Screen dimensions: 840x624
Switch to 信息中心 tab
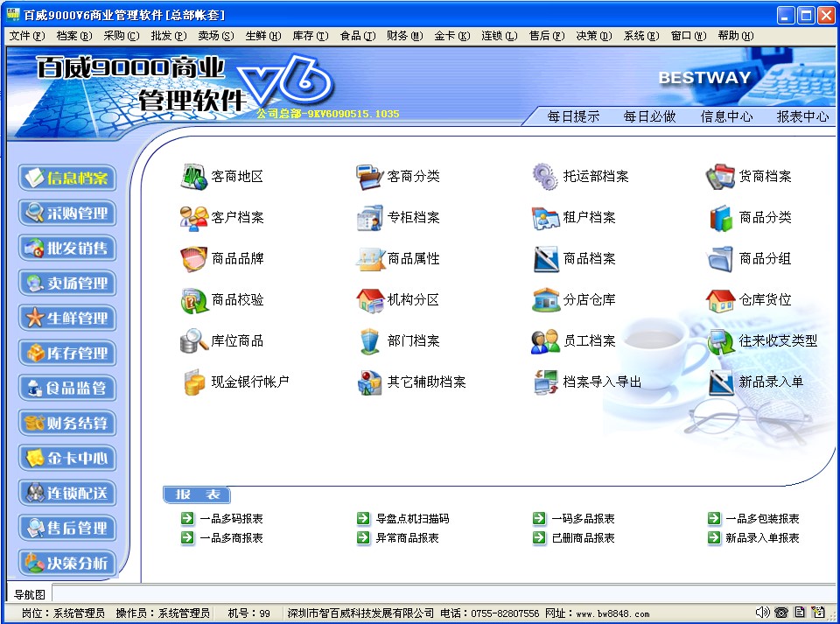726,116
